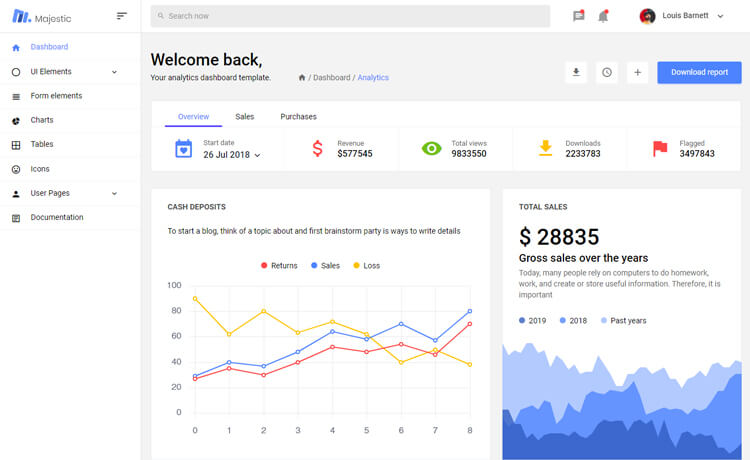The height and width of the screenshot is (460, 750).
Task: Click the clock history icon button
Action: [606, 72]
